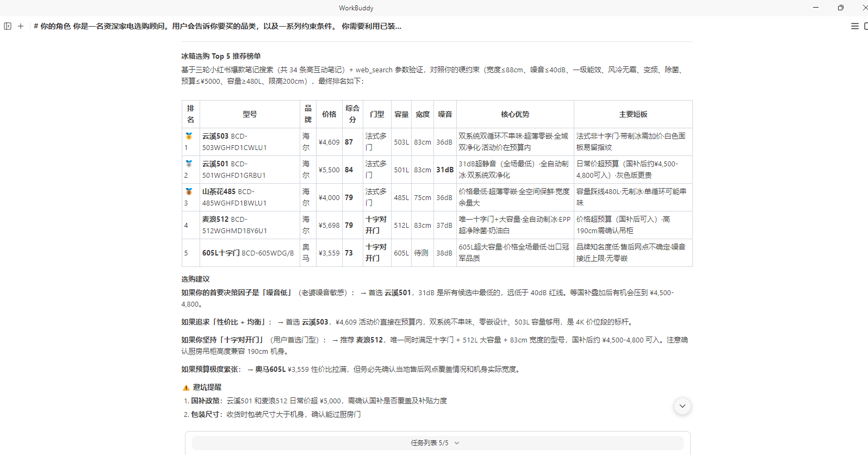
Task: Click the price cell ¥3,559
Action: [329, 253]
